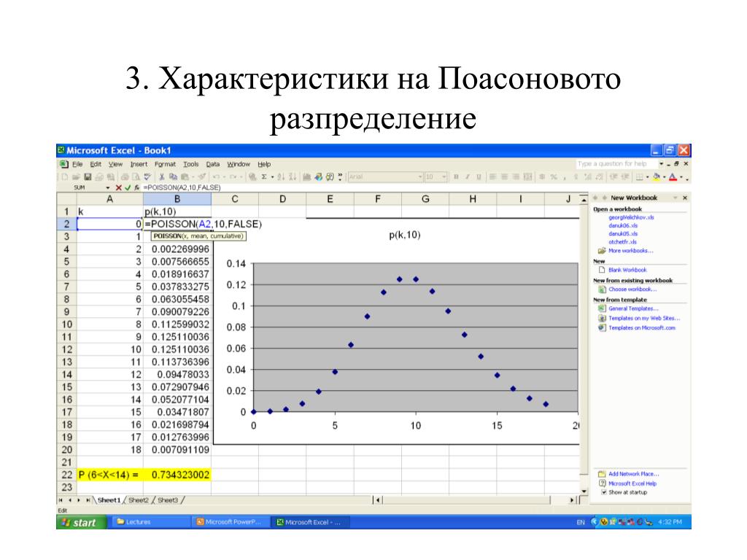747x560 pixels.
Task: Click the Paste clipboard icon
Action: tap(185, 176)
